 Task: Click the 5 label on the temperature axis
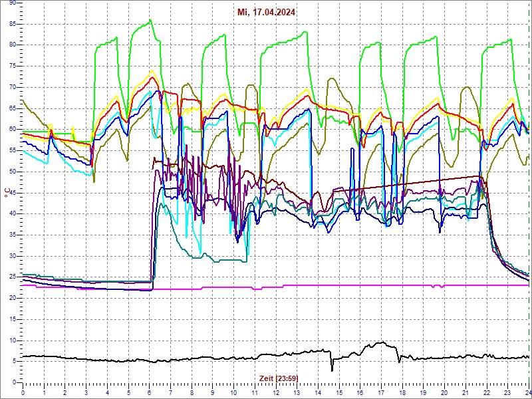(x=14, y=362)
